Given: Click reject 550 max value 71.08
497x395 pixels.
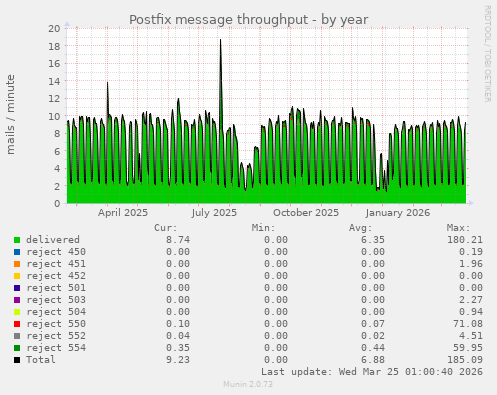Looking at the screenshot, I should (468, 324).
